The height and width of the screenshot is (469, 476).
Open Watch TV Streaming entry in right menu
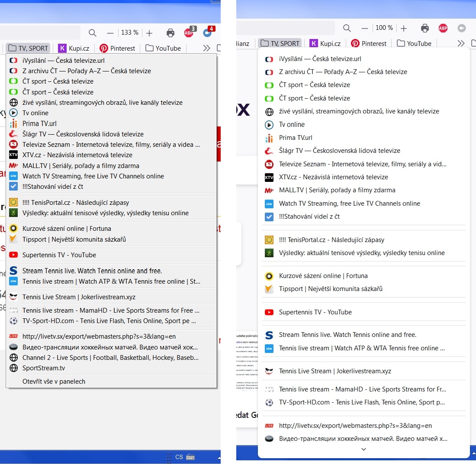coord(363,204)
